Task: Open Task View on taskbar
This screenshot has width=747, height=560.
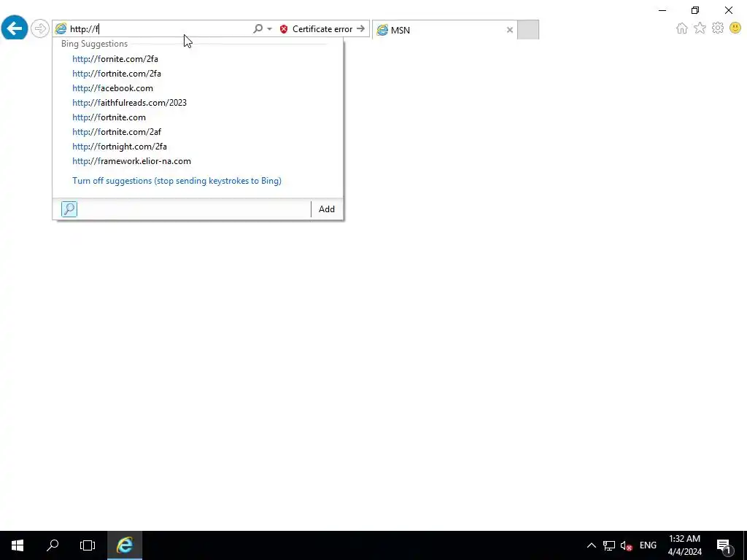Action: (x=88, y=545)
